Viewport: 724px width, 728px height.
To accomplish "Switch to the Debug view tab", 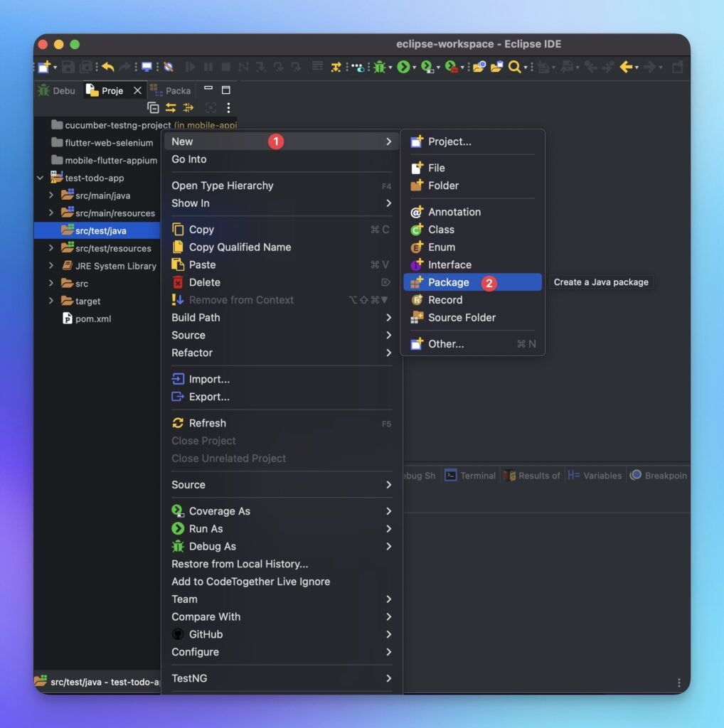I will click(57, 90).
